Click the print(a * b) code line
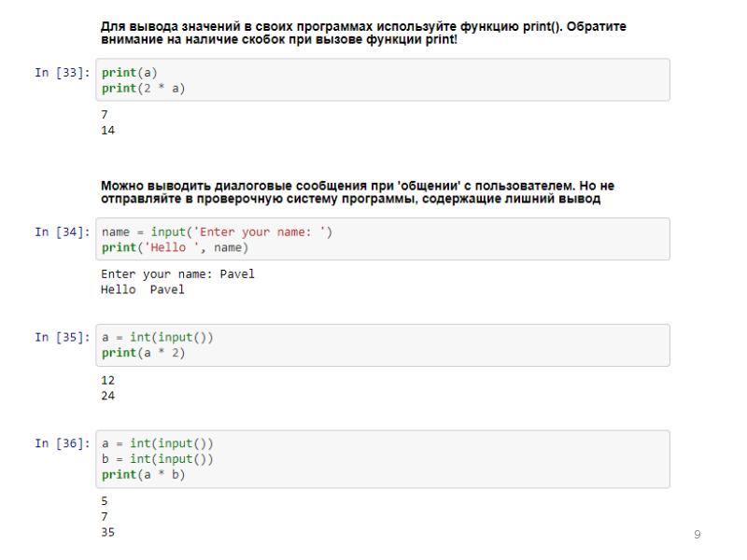Viewport: 747px width, 560px height. (143, 475)
